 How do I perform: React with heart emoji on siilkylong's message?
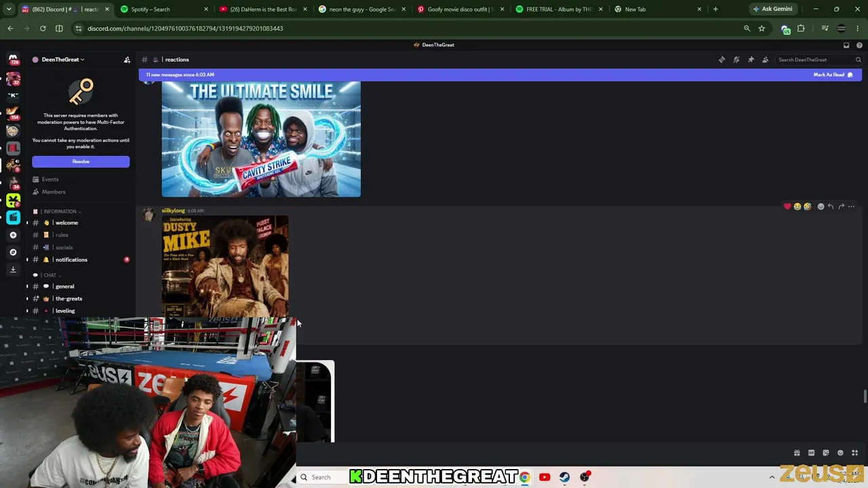787,207
